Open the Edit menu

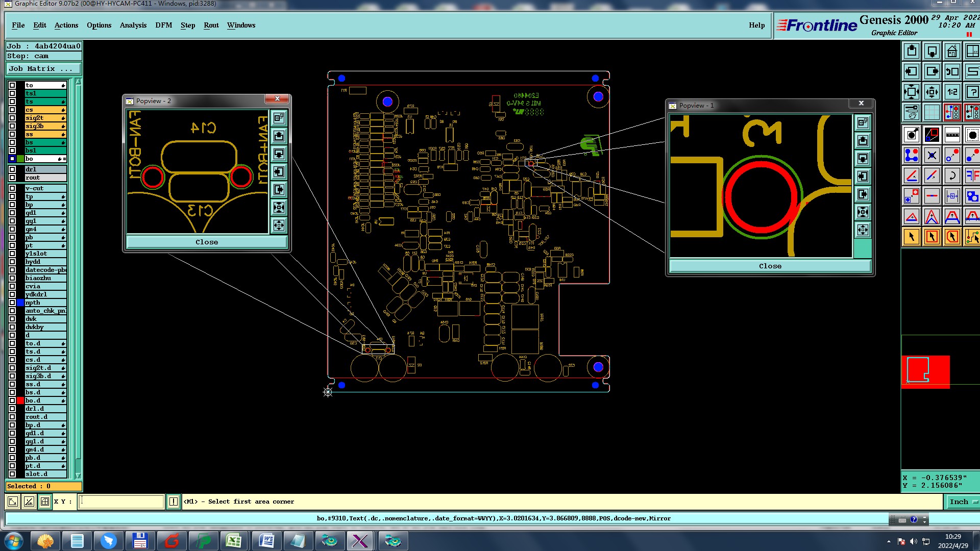click(x=40, y=25)
